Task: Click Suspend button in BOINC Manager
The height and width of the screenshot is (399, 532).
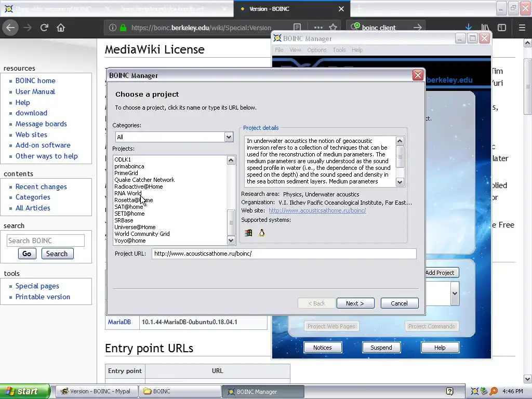Action: tap(381, 348)
